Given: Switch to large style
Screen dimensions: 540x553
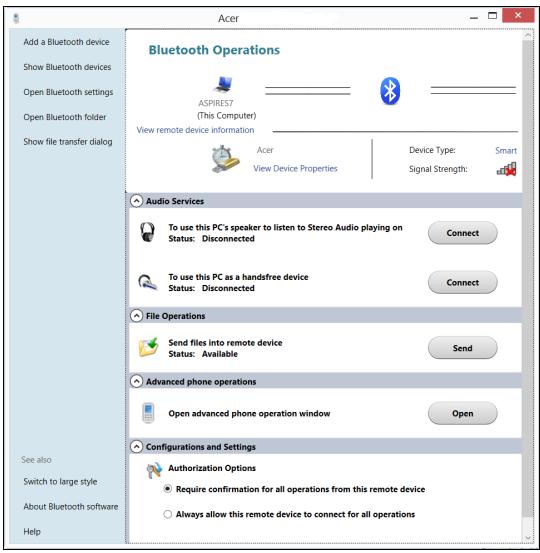Looking at the screenshot, I should click(60, 482).
